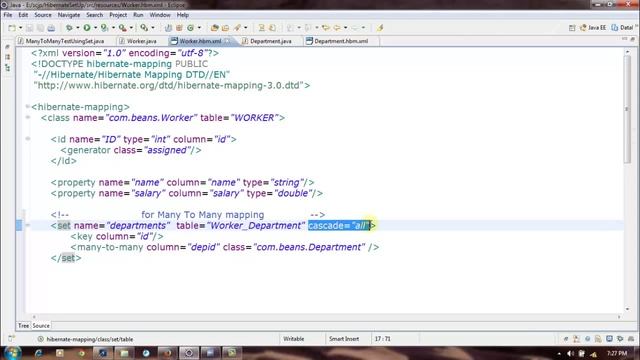This screenshot has width=640, height=360.
Task: Open the File menu
Action: pos(8,15)
